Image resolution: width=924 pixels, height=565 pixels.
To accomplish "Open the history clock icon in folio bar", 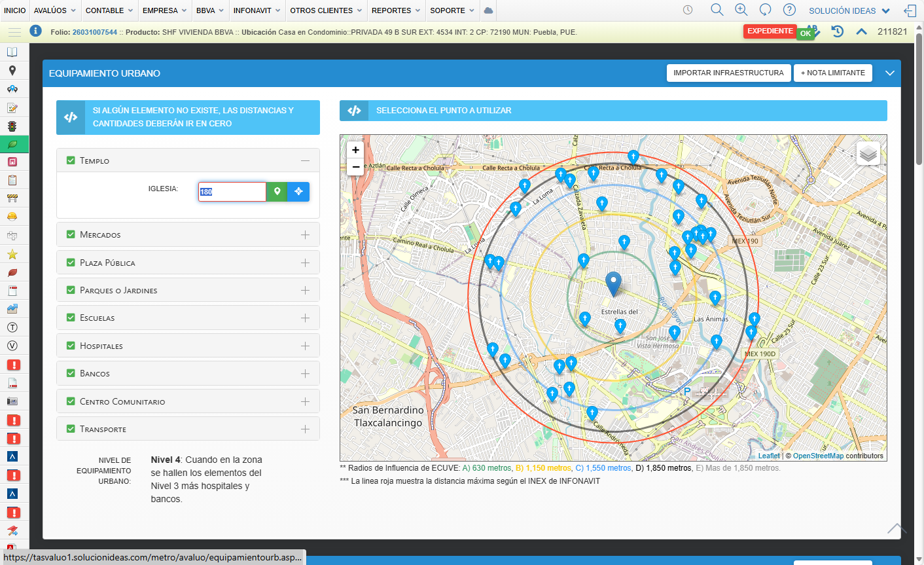I will coord(837,31).
